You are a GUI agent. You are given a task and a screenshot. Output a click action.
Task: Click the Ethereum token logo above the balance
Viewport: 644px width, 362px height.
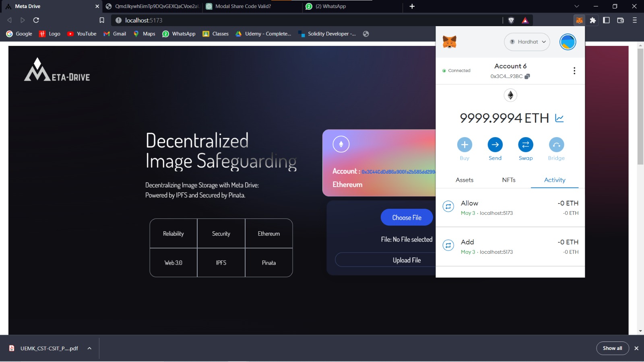click(x=510, y=95)
